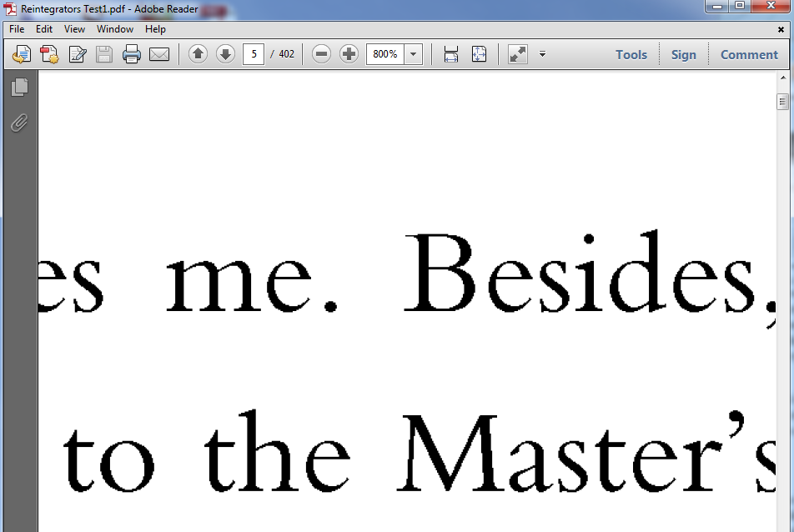Zoom out with minus button
Viewport: 794px width, 532px height.
tap(321, 55)
